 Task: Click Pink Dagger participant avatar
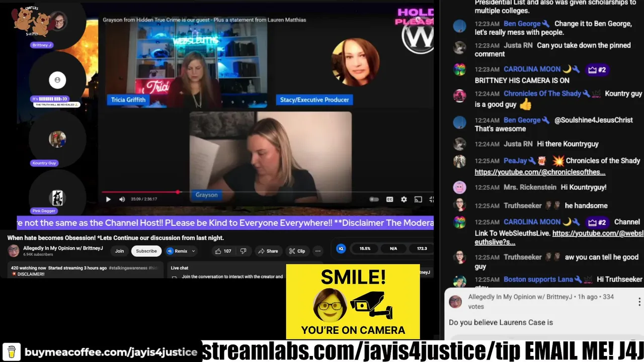tap(57, 198)
